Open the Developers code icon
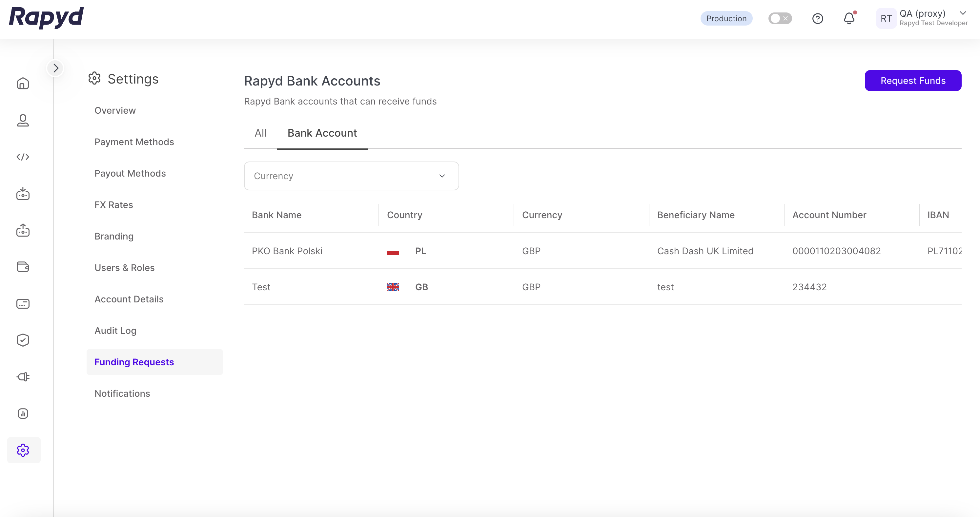The height and width of the screenshot is (517, 980). [x=23, y=157]
